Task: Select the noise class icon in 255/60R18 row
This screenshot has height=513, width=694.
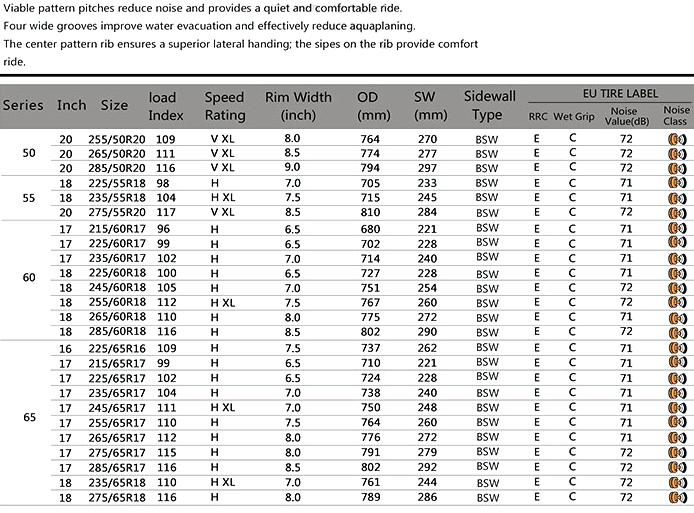Action: click(677, 302)
